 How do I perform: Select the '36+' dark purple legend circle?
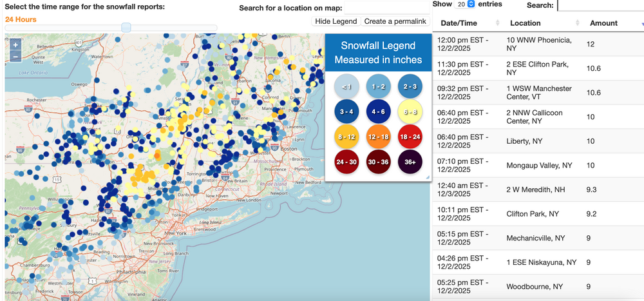click(410, 162)
